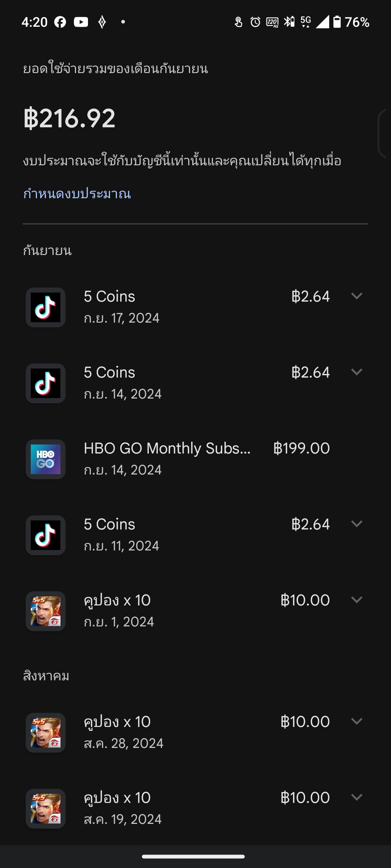Viewport: 391px width, 868px height.
Task: Expand the Sep 1 coupon purchase chevron
Action: 357,600
